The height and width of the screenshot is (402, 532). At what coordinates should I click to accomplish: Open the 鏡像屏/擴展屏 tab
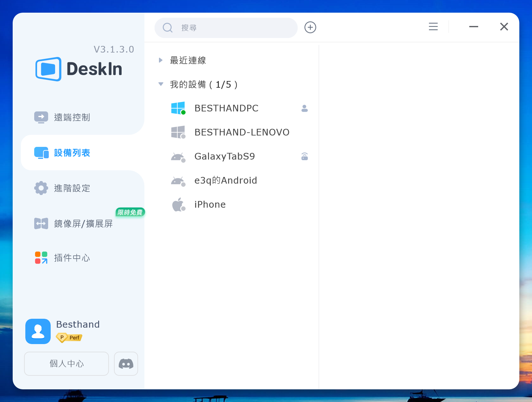point(83,224)
